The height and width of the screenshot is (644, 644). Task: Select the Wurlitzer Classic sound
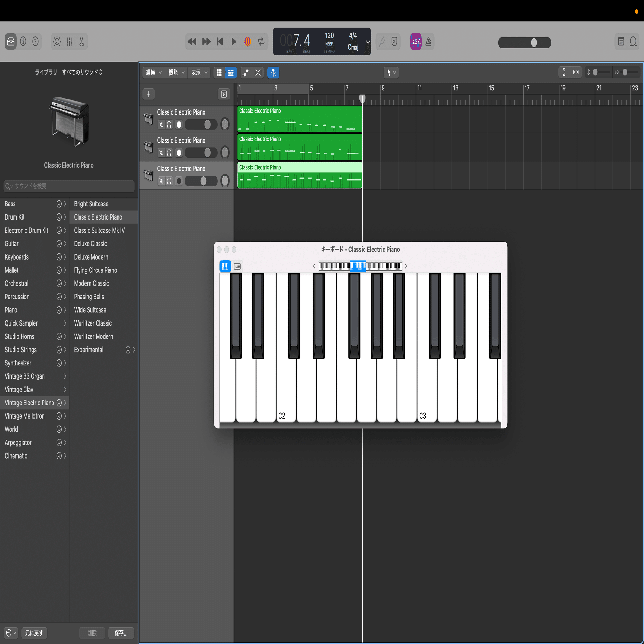click(x=93, y=323)
